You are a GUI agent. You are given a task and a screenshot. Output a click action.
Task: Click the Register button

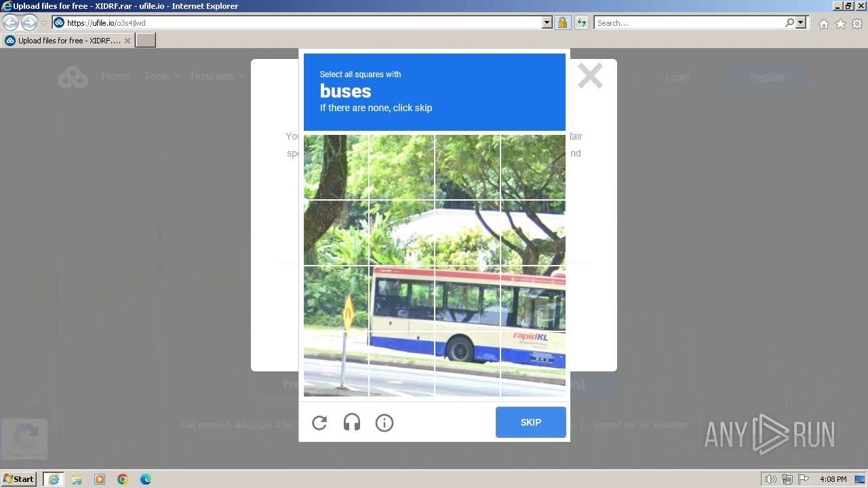(x=768, y=77)
